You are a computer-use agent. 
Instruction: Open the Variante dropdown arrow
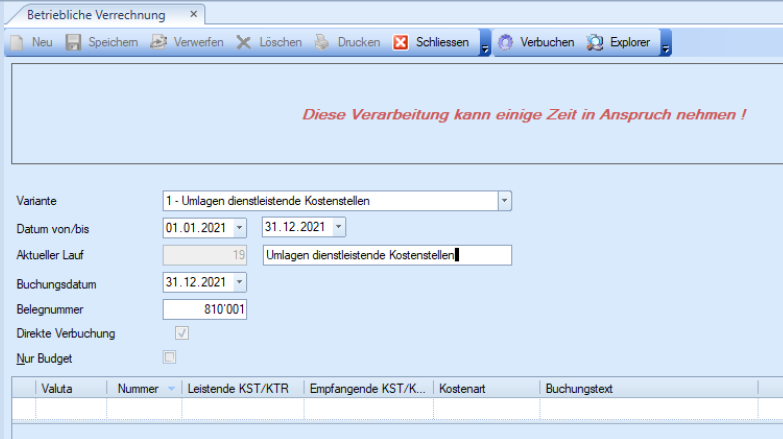(x=504, y=201)
